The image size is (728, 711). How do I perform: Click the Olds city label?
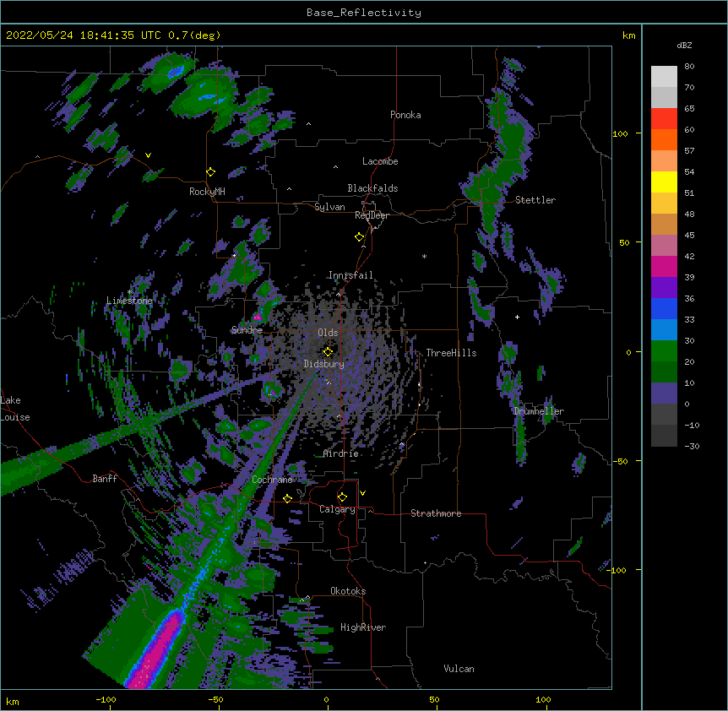(x=328, y=333)
